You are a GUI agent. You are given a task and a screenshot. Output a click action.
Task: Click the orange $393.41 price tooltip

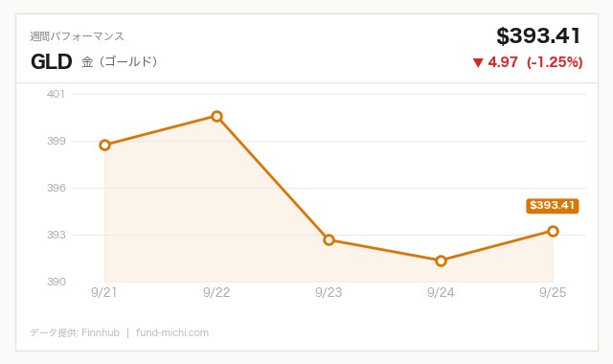552,206
